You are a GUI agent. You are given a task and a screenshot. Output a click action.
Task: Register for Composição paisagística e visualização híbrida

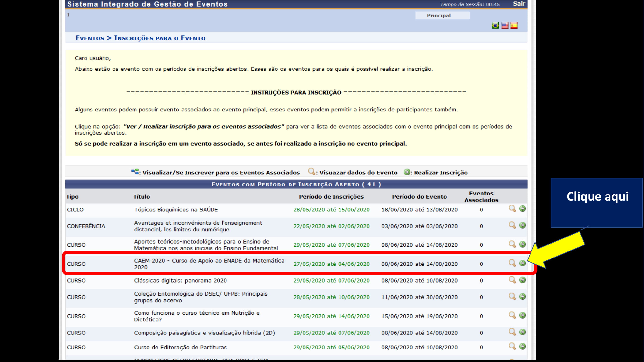coord(523,332)
